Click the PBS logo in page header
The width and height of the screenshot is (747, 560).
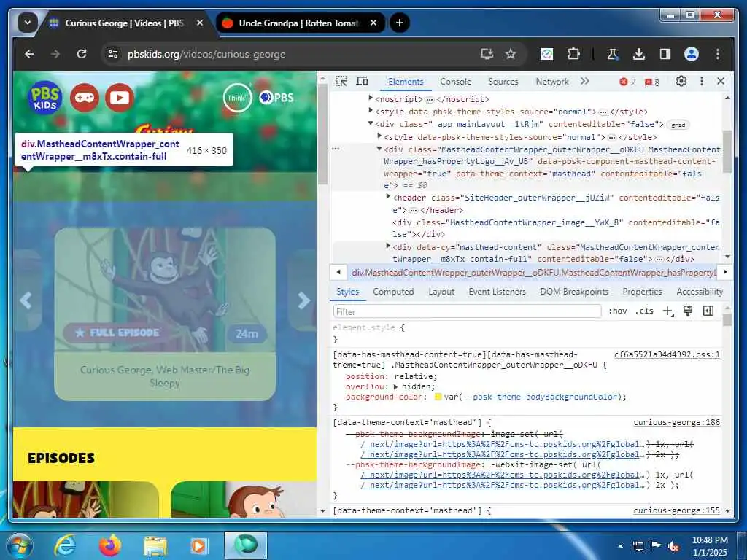276,98
